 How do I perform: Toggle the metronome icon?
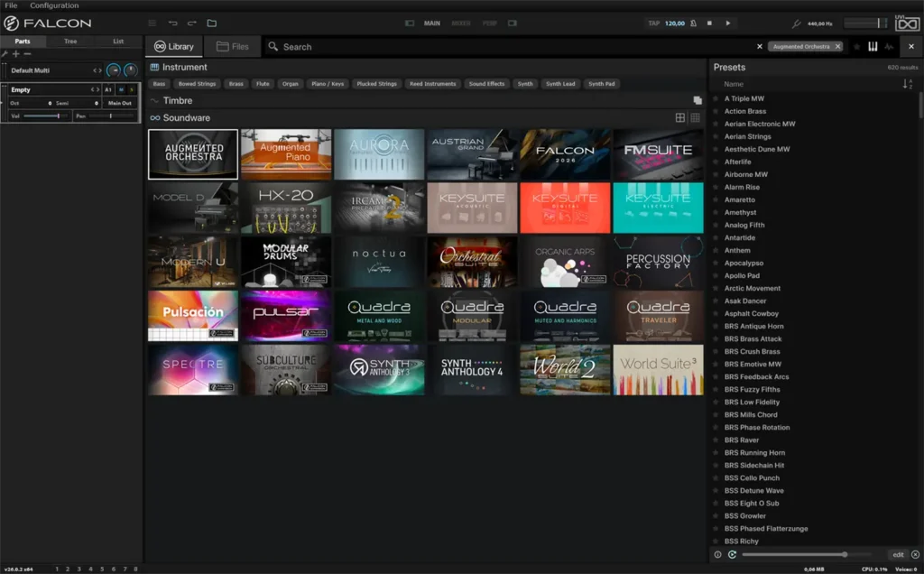coord(694,23)
